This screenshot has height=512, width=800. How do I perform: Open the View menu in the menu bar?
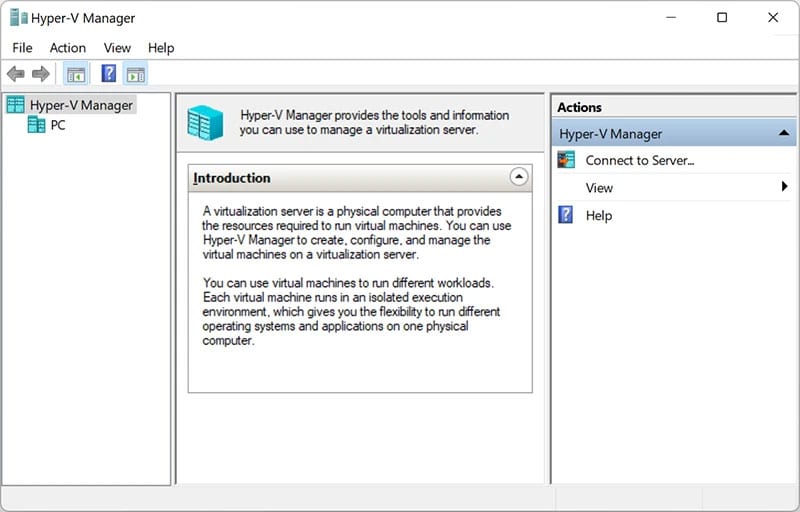(x=117, y=47)
